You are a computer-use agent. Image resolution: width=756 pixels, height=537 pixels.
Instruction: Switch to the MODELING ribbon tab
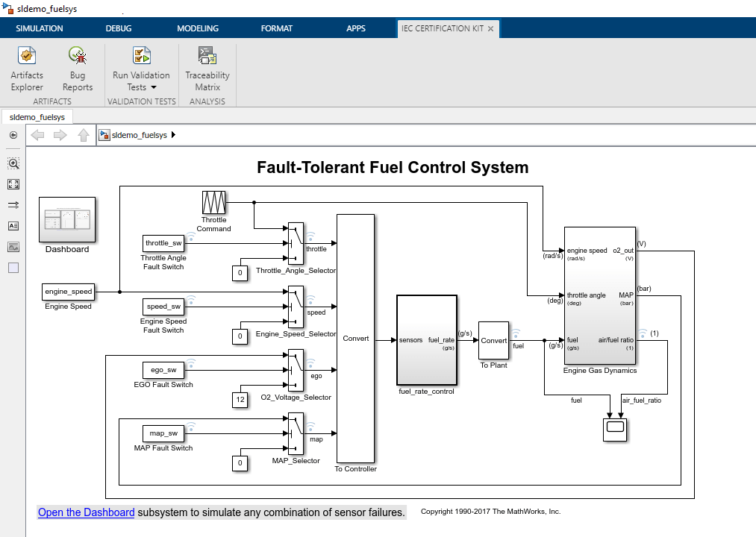pyautogui.click(x=197, y=28)
